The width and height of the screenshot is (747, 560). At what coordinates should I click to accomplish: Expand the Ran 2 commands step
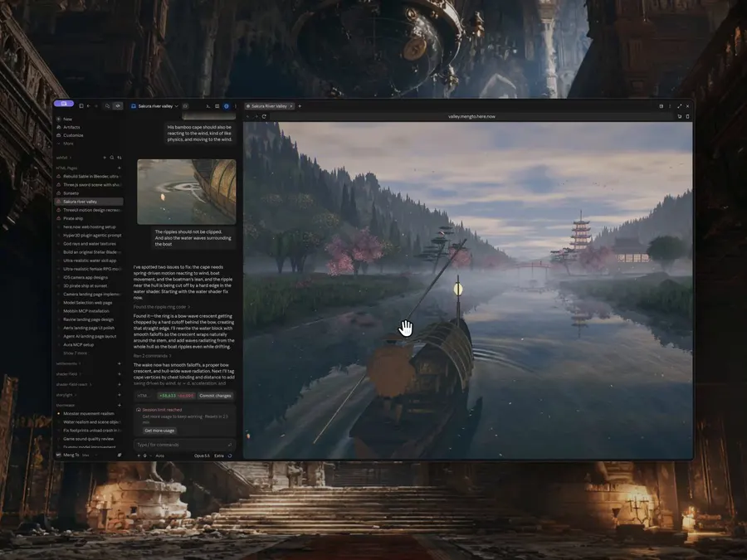(x=152, y=356)
